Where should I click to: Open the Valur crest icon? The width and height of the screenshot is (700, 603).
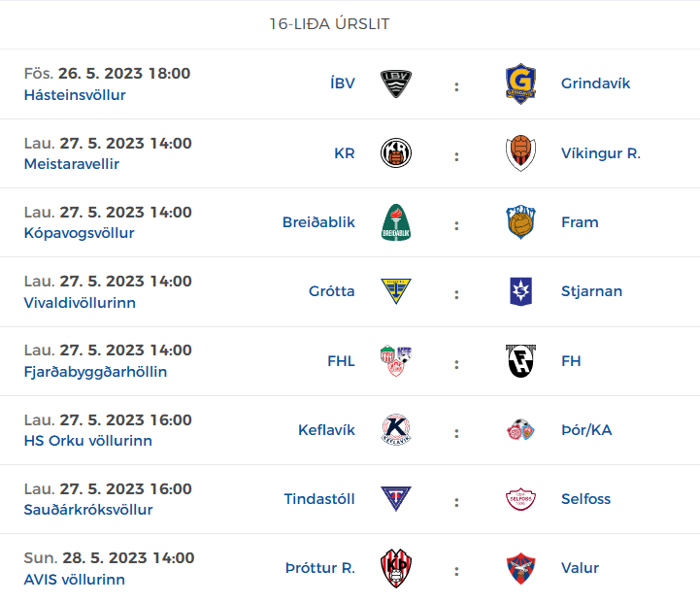coord(520,568)
